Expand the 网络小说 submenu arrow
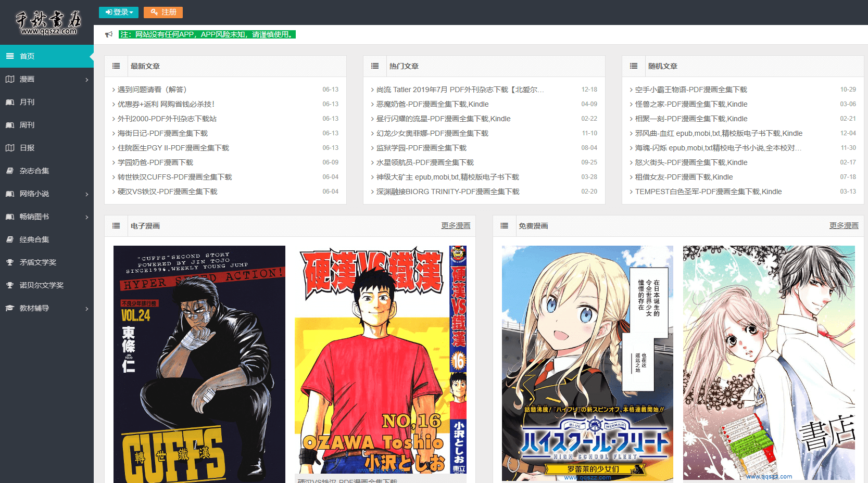This screenshot has height=483, width=868. pyautogui.click(x=87, y=194)
